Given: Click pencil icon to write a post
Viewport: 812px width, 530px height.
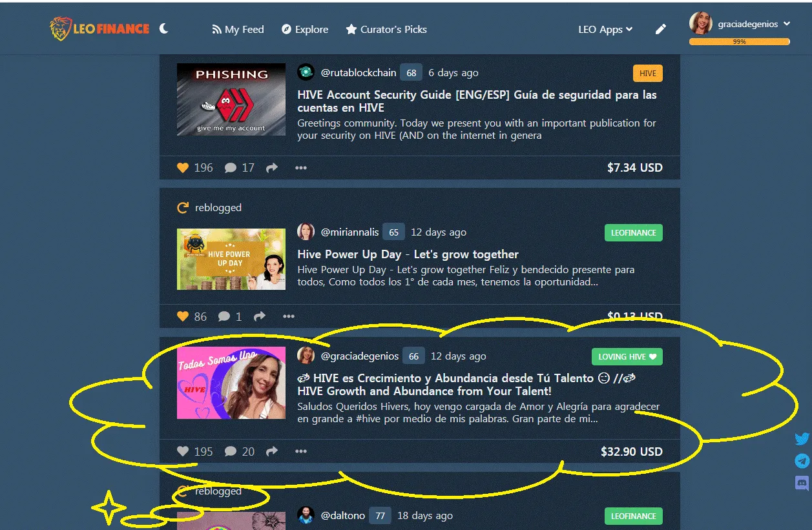Looking at the screenshot, I should pyautogui.click(x=660, y=30).
